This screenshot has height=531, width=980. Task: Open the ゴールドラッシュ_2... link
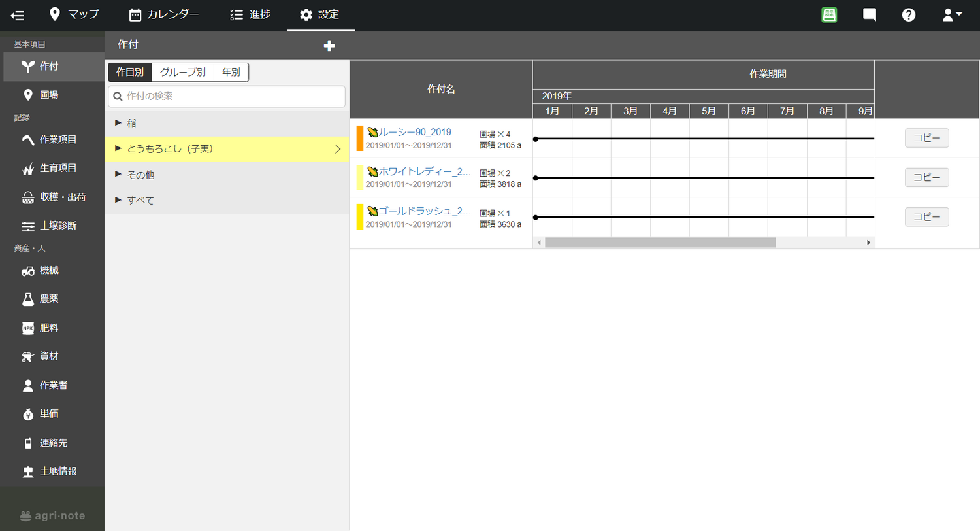point(425,211)
